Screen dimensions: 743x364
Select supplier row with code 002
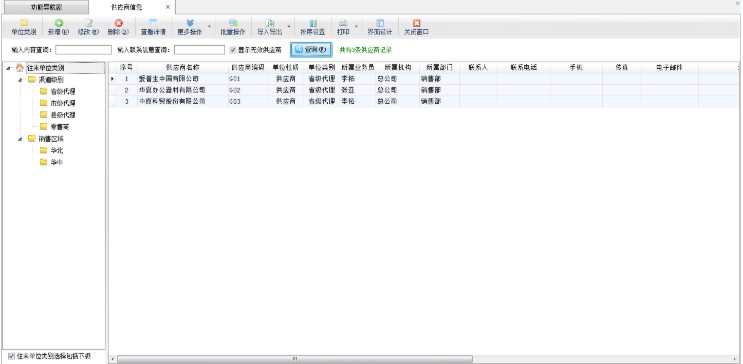pos(424,90)
